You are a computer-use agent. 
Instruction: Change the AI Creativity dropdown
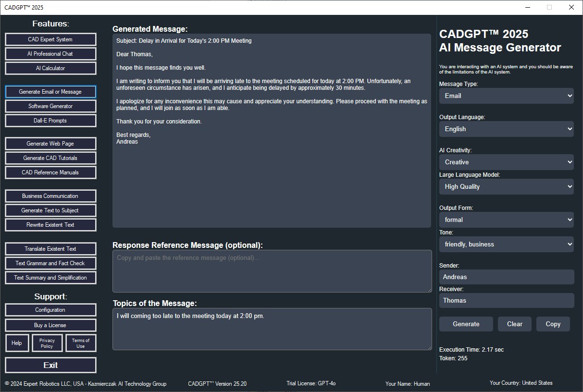[x=507, y=162]
